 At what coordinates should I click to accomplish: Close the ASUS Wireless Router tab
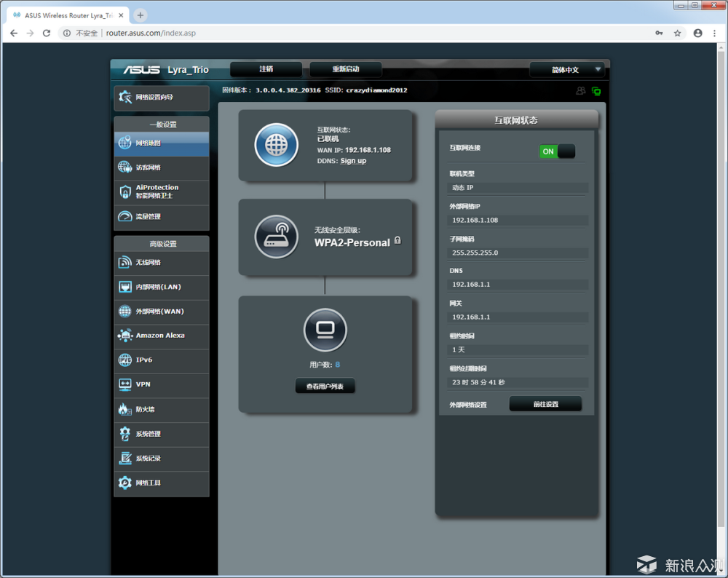click(121, 15)
